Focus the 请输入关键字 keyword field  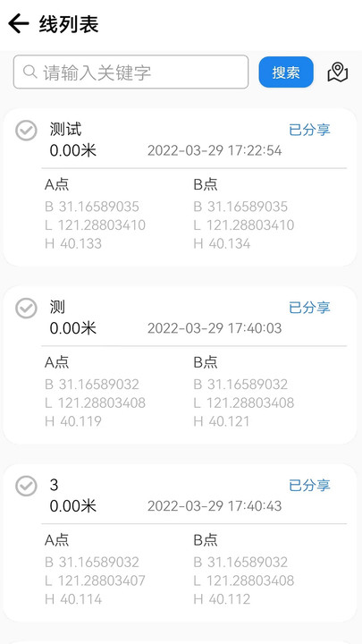(130, 72)
